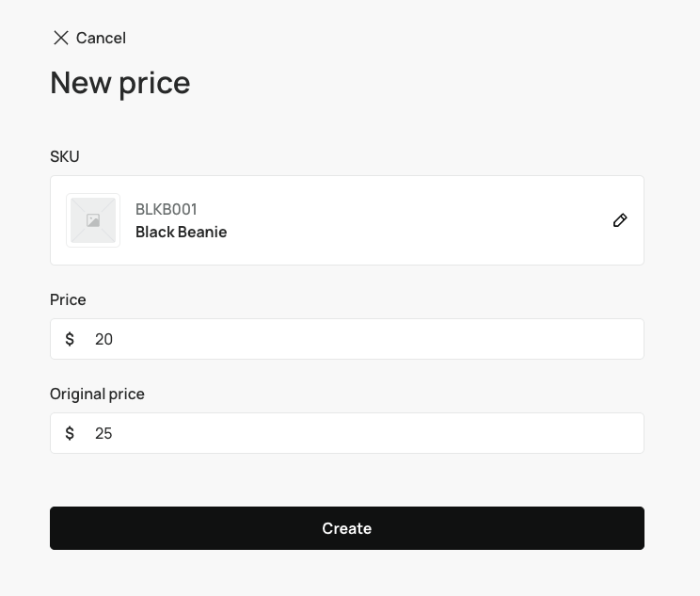Click the pencil edit icon for SKU
Screen dimensions: 700x596
(x=620, y=220)
